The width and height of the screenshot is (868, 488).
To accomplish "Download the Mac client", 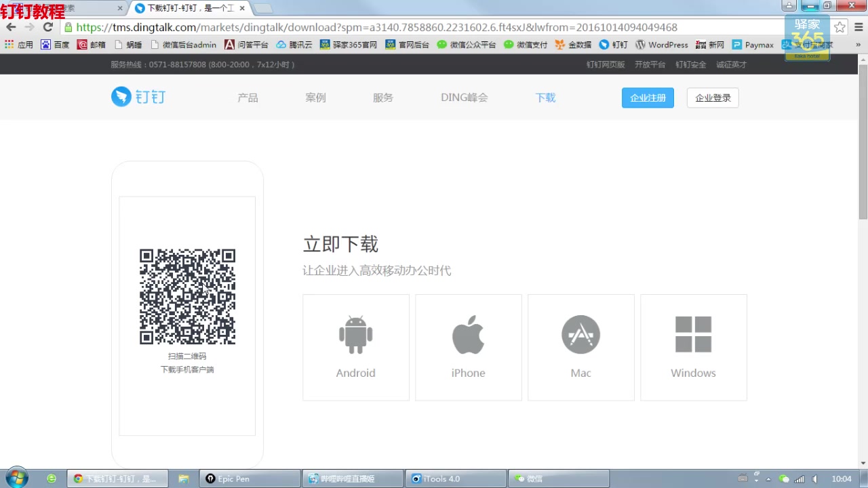I will click(x=581, y=347).
